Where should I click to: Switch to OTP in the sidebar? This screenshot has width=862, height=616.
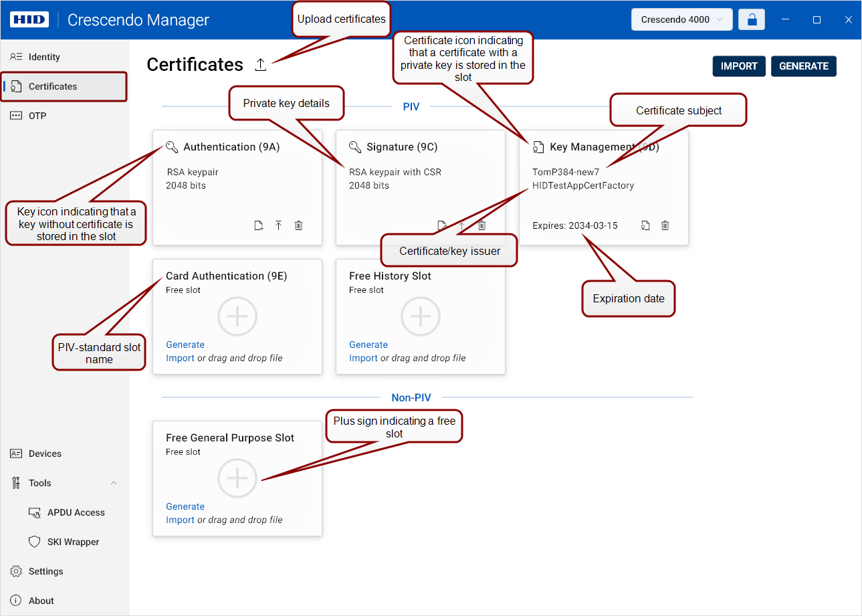coord(64,116)
